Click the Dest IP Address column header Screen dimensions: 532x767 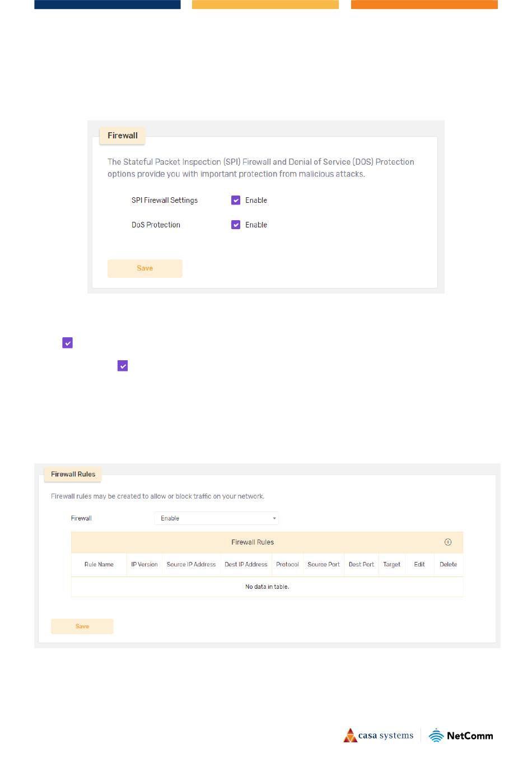click(x=246, y=564)
